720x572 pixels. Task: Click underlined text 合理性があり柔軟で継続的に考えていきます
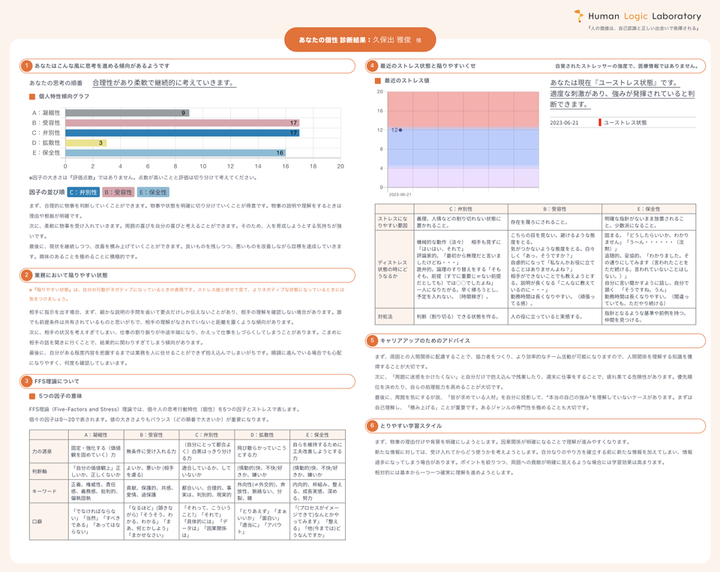[164, 83]
